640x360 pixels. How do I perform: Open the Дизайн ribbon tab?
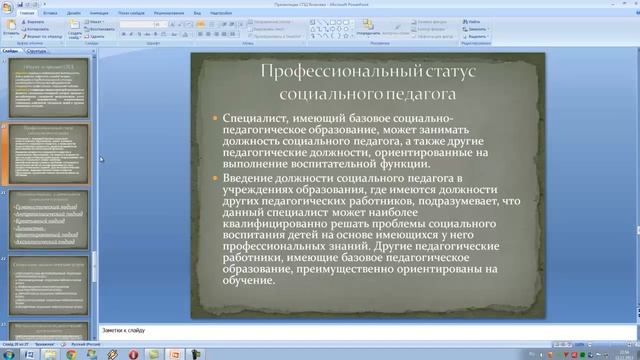[x=73, y=13]
